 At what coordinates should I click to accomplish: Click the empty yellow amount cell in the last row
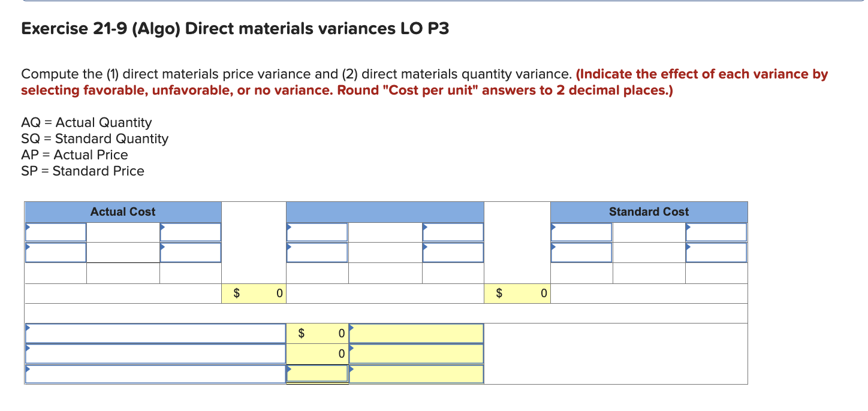[x=317, y=374]
